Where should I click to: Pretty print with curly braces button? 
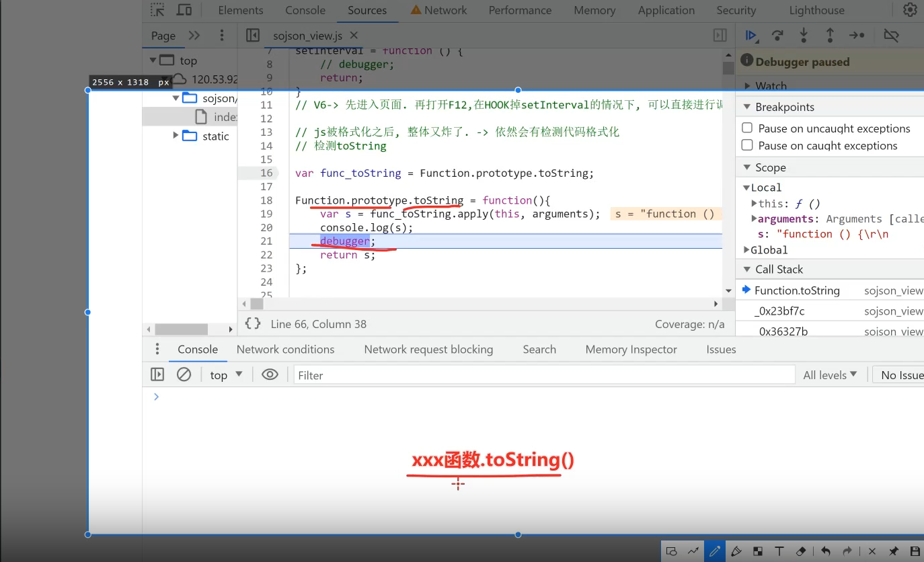pos(253,323)
